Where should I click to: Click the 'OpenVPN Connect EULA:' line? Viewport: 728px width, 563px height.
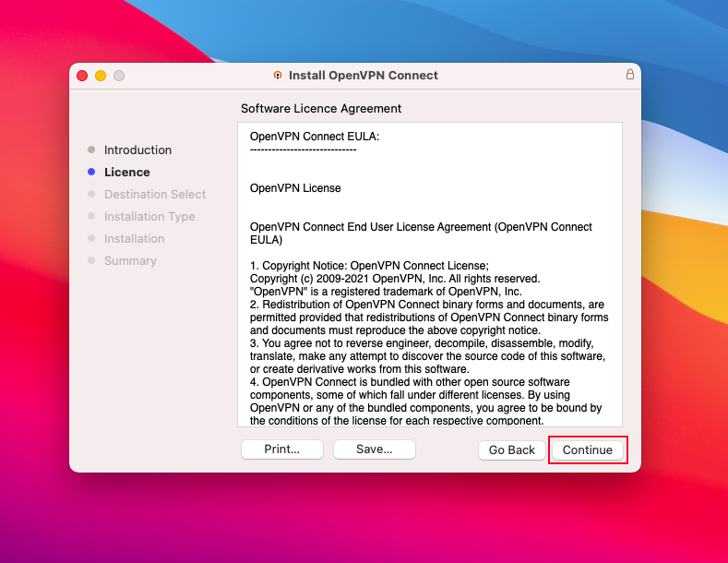coord(315,137)
